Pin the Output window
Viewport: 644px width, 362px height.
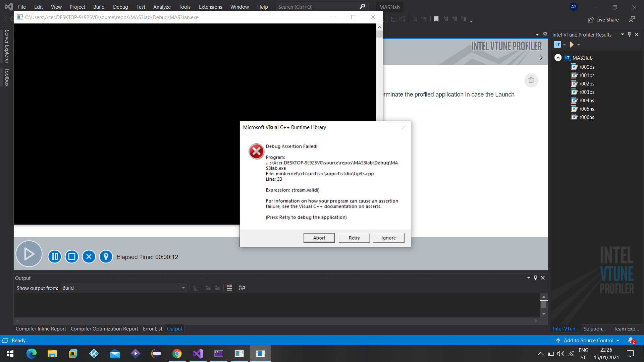pos(536,278)
